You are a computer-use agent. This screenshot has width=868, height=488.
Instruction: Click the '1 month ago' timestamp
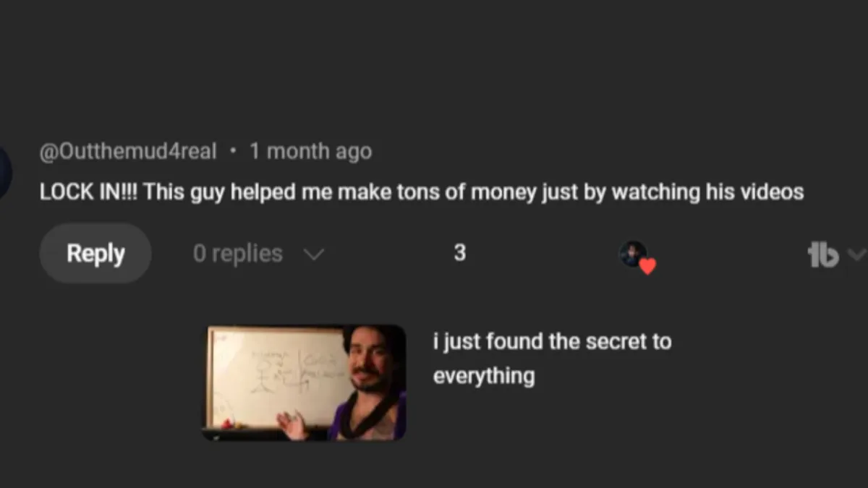pyautogui.click(x=310, y=151)
